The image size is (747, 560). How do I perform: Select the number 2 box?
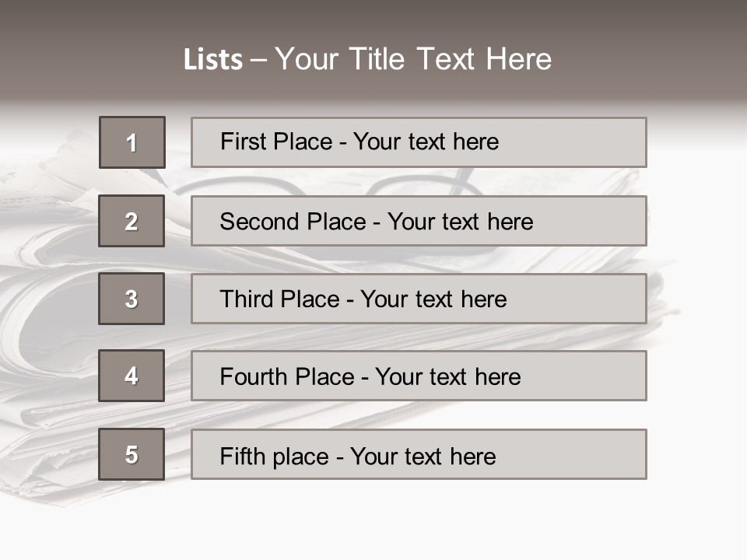132,221
